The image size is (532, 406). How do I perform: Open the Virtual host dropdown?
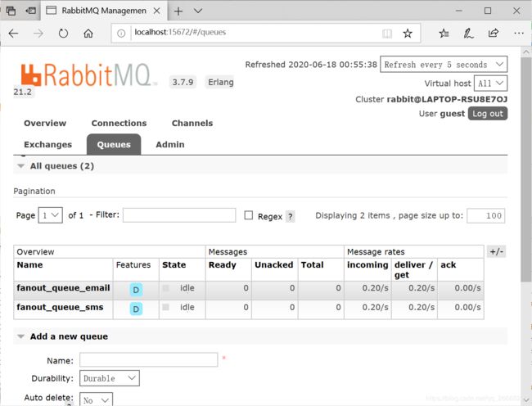pos(490,83)
